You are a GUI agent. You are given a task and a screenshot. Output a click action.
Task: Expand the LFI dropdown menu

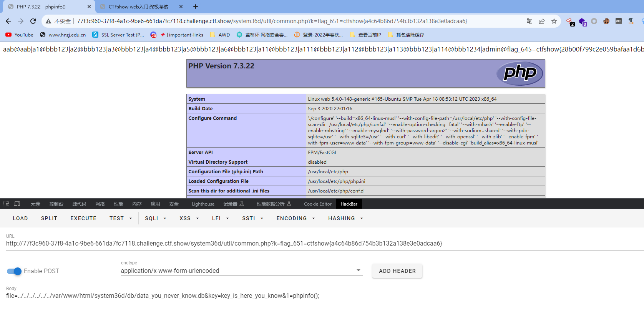tap(220, 218)
